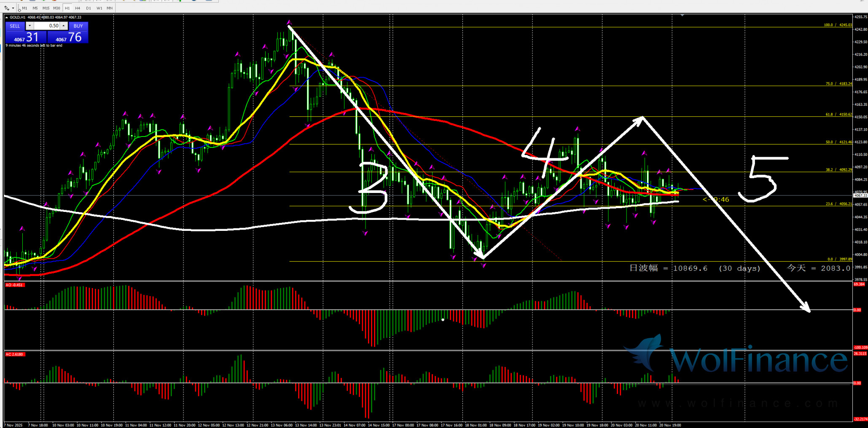Click the chart shift triangle marker
This screenshot has width=868, height=428.
point(682,15)
